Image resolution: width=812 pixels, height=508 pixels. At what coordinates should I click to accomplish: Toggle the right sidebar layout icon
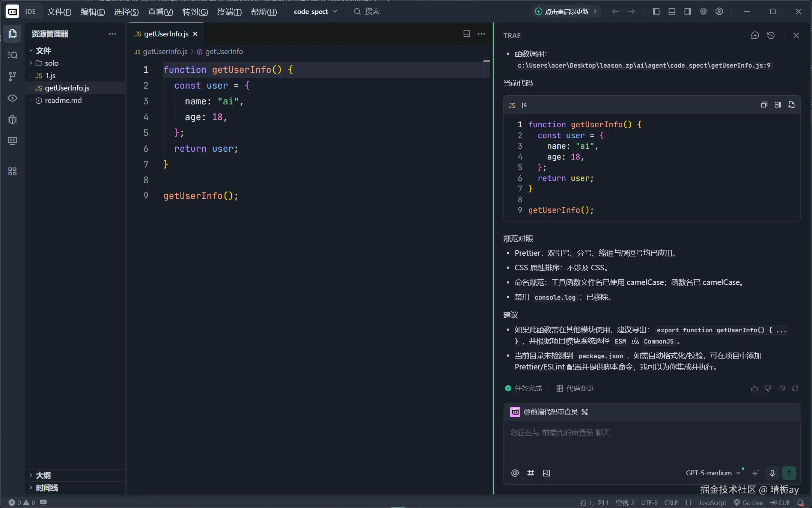point(687,11)
